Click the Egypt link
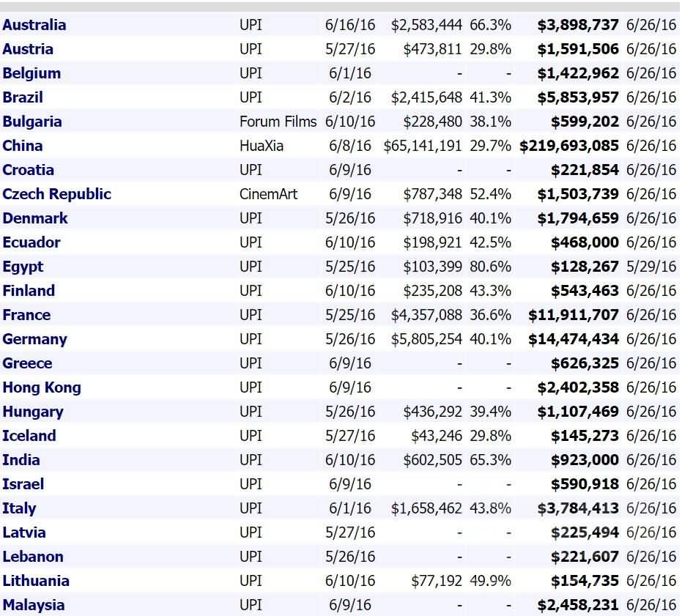Image resolution: width=682 pixels, height=616 pixels. tap(23, 267)
